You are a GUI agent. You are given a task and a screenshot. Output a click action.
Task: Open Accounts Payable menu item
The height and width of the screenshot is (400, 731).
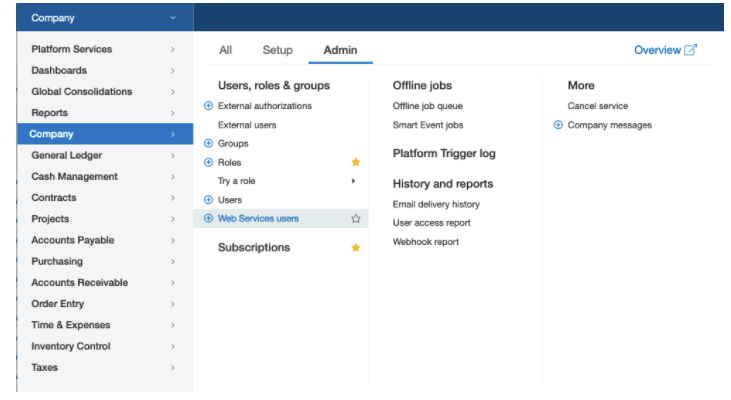[x=105, y=240]
